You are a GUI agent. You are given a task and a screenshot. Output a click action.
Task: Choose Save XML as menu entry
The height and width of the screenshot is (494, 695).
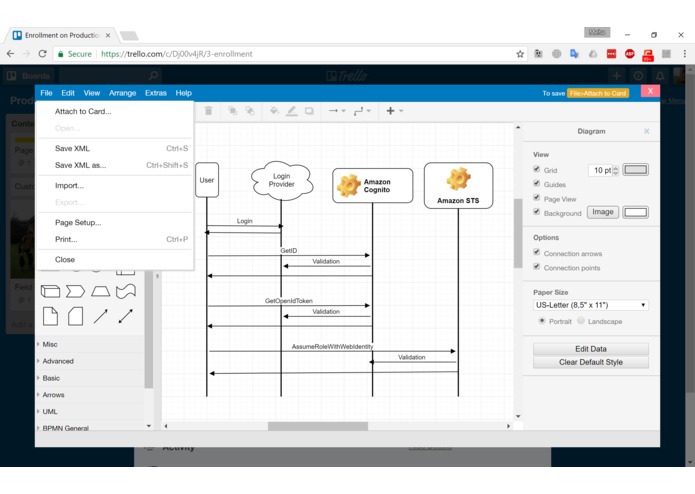point(115,165)
